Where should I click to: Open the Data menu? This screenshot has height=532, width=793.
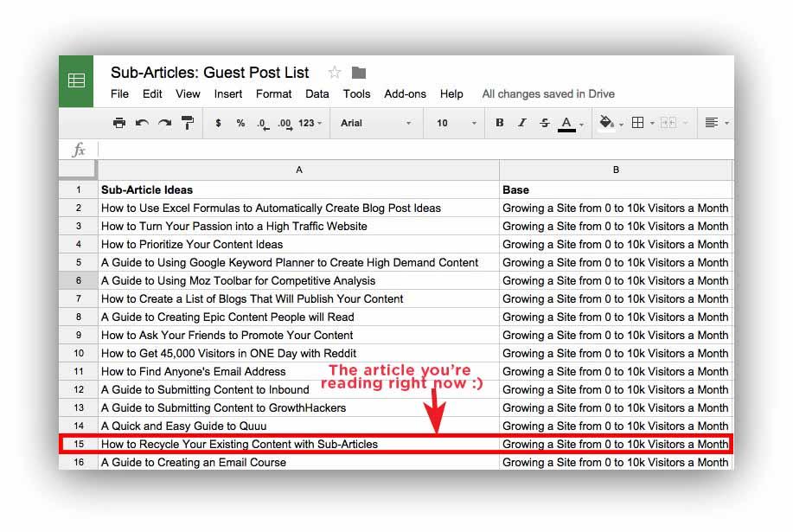click(x=317, y=94)
